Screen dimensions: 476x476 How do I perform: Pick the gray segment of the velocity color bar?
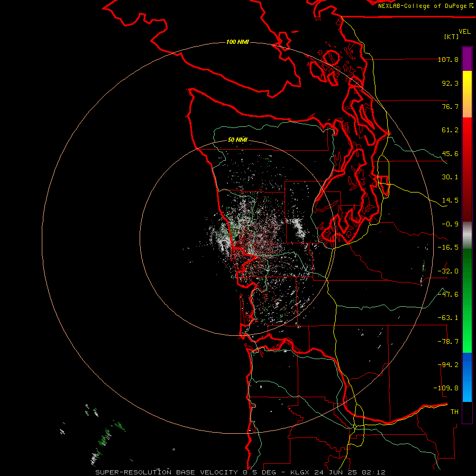(467, 235)
